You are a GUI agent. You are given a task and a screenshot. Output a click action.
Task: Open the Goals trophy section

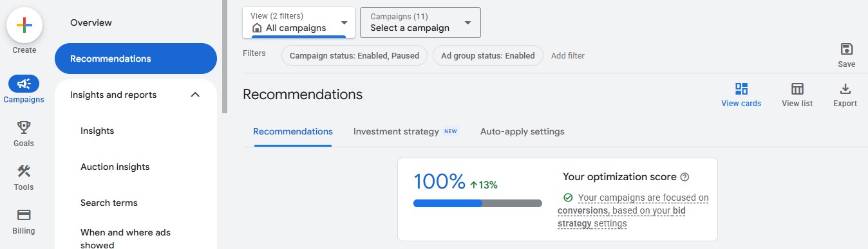tap(24, 133)
